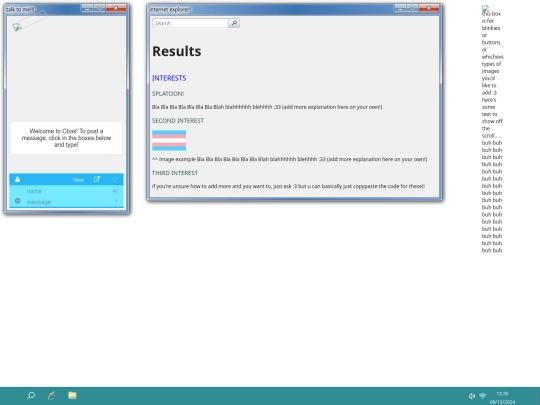Screen dimensions: 540x405
Task: Minimize the internet explorer window
Action: 400,8
